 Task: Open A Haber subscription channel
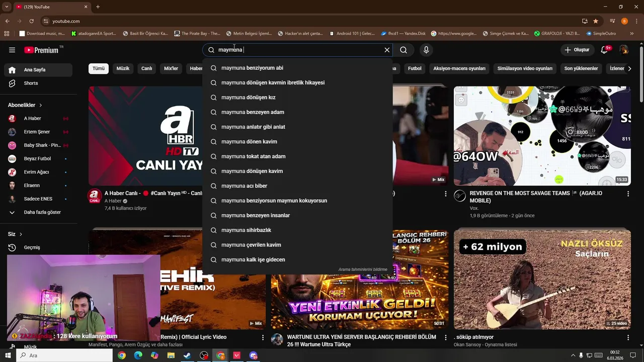click(38, 119)
